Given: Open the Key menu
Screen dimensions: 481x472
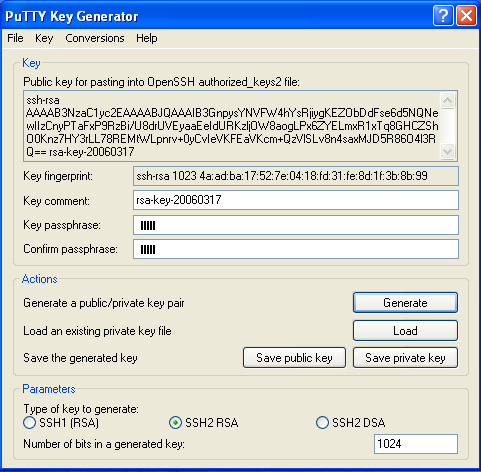Looking at the screenshot, I should (x=44, y=38).
